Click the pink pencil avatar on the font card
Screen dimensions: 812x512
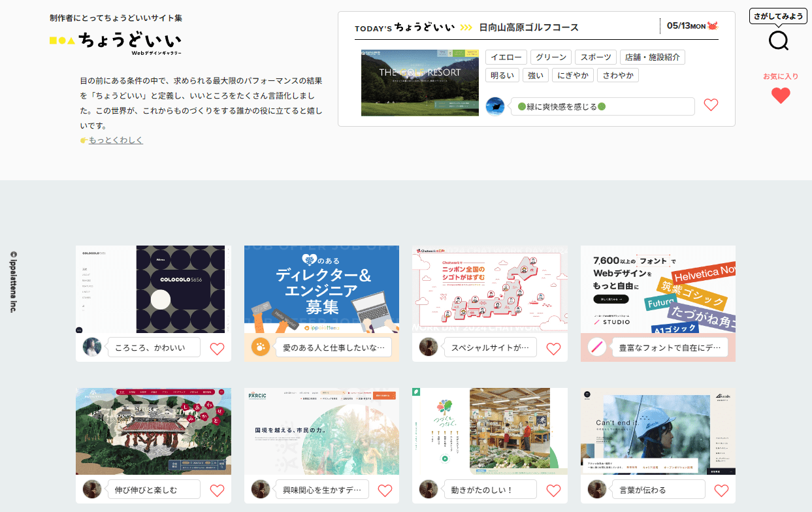pos(596,347)
